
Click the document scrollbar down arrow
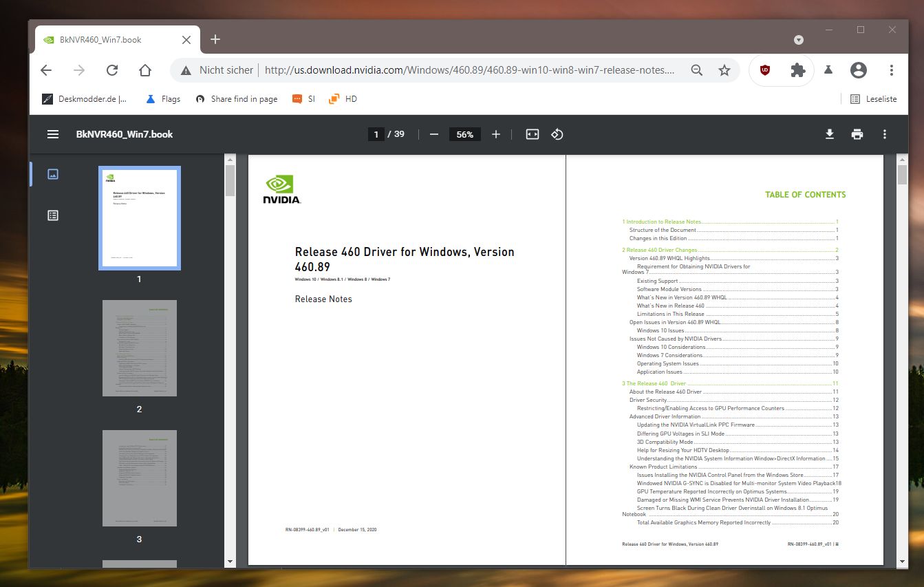pos(902,562)
